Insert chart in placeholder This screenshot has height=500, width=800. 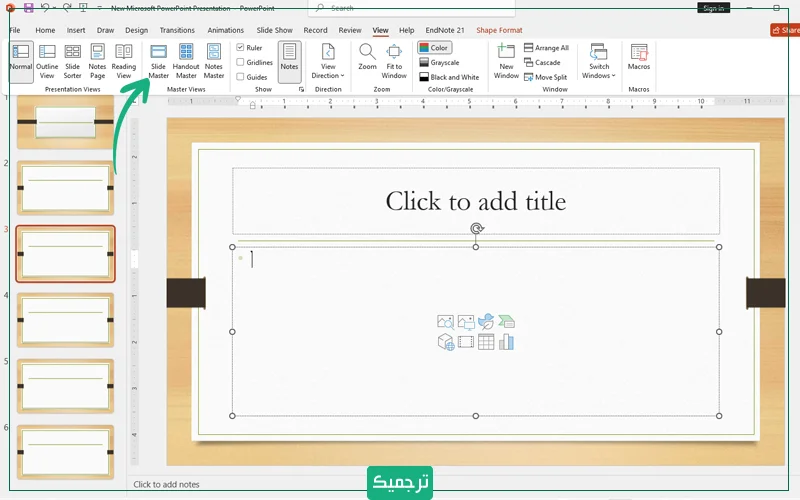click(507, 342)
